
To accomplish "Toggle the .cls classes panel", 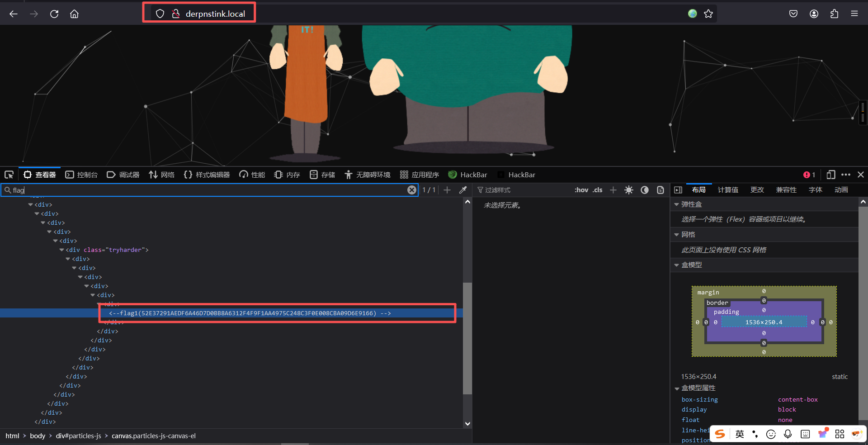I will pyautogui.click(x=598, y=190).
